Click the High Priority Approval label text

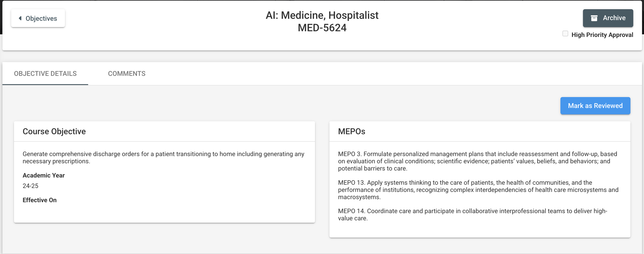(x=602, y=35)
